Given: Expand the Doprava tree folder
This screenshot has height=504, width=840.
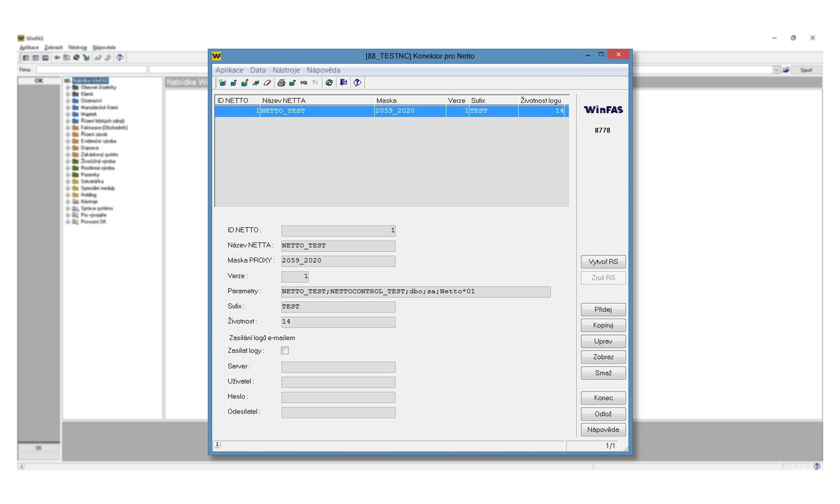Looking at the screenshot, I should coord(68,148).
